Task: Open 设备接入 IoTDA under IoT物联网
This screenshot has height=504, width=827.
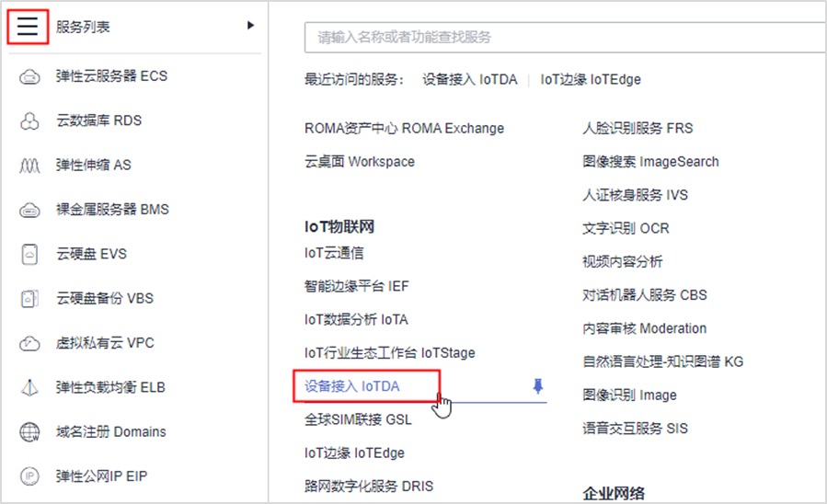Action: click(352, 386)
